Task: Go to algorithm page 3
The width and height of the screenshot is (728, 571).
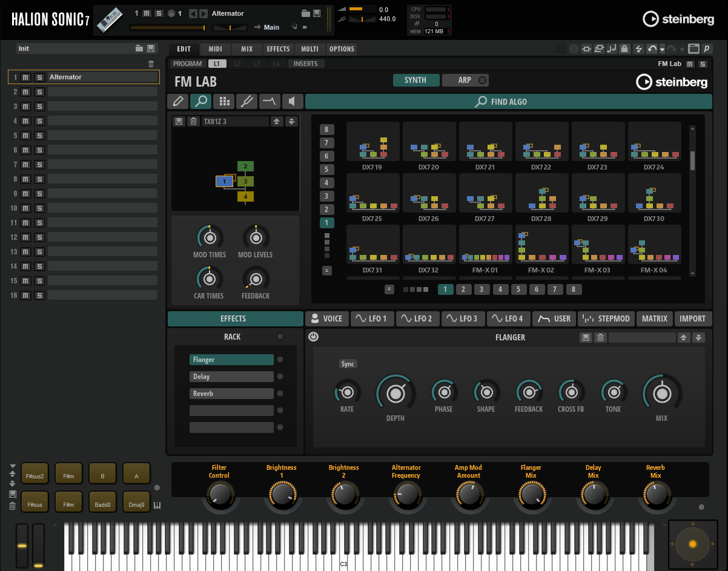Action: (x=482, y=289)
